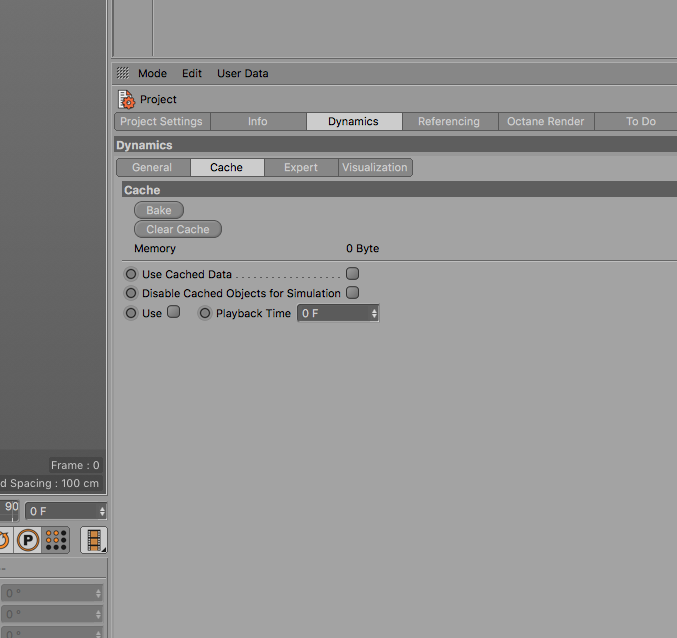Viewport: 677px width, 638px height.
Task: Click animation circle beside Disable Cached Objects
Action: [x=131, y=293]
